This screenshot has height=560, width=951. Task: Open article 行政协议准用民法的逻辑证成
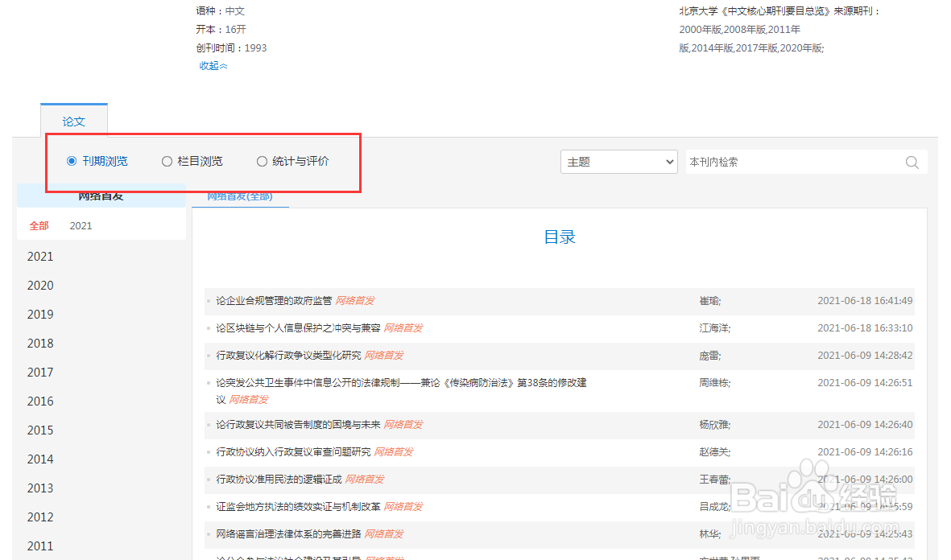[279, 480]
